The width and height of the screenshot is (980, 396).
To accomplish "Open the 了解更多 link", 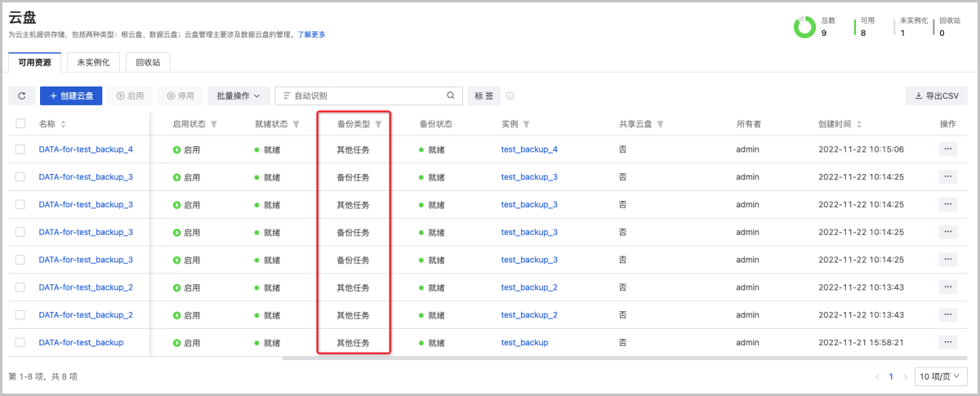I will (311, 34).
